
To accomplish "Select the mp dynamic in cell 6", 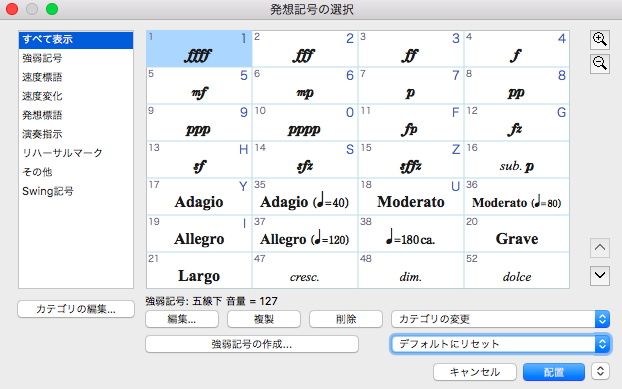I will tap(305, 86).
